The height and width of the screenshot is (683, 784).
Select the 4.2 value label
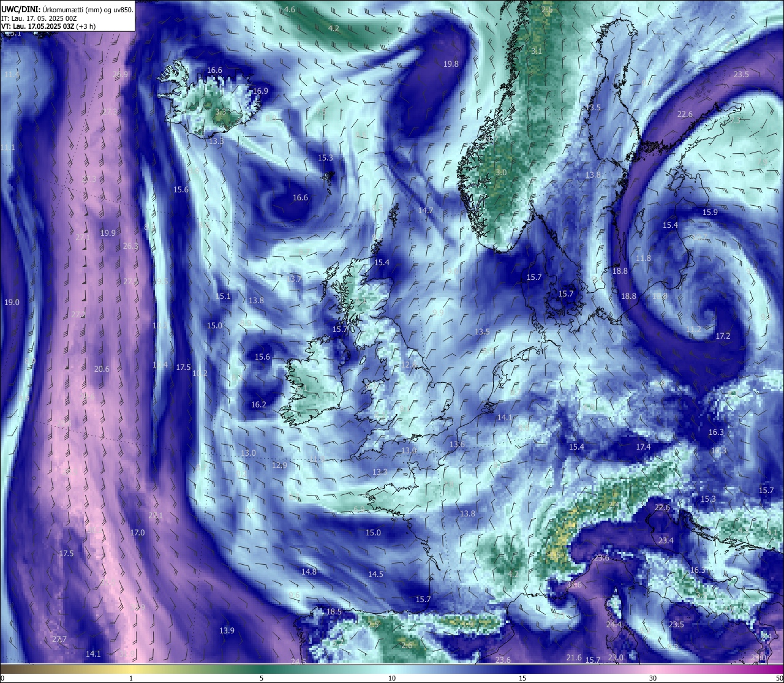334,29
